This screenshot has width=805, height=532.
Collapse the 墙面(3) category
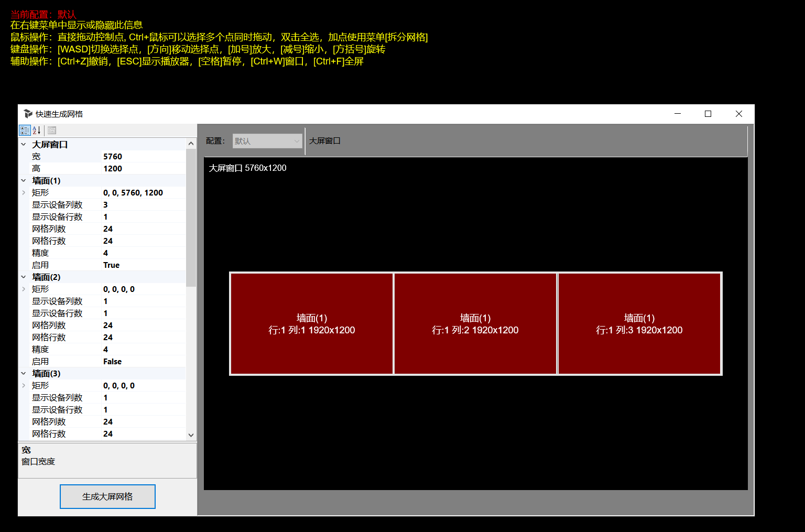(24, 373)
